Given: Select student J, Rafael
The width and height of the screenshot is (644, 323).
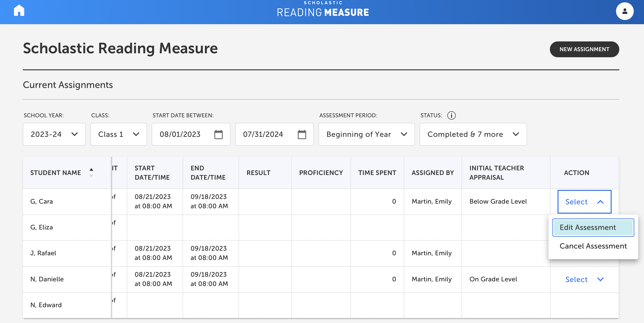Looking at the screenshot, I should point(43,253).
